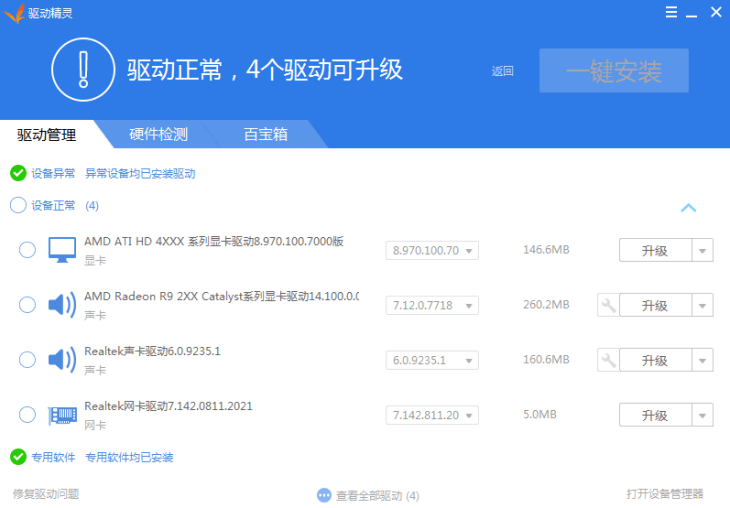The width and height of the screenshot is (730, 508).
Task: Expand the arrow next to 升级 for AMD Radeon R9
Action: pyautogui.click(x=702, y=305)
